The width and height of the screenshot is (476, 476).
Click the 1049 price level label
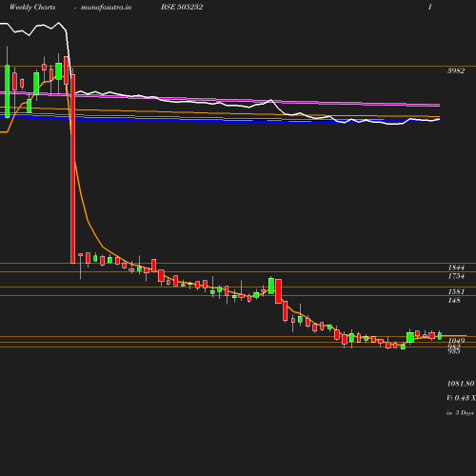click(x=456, y=341)
